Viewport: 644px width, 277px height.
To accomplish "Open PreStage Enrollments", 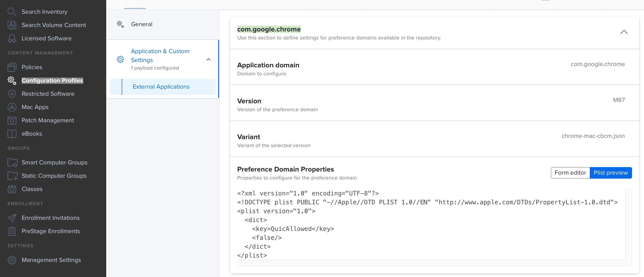I will click(51, 231).
